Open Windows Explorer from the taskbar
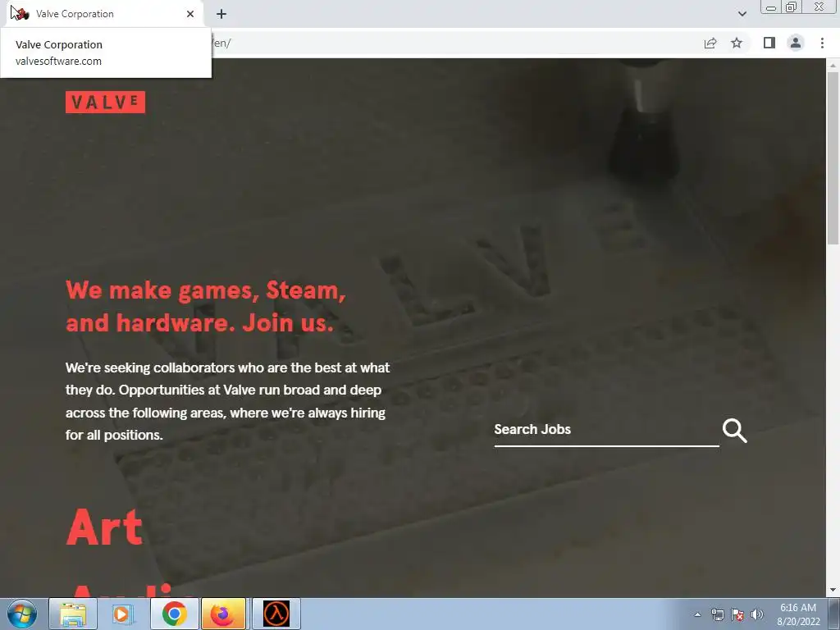Viewport: 840px width, 630px height. click(x=73, y=614)
